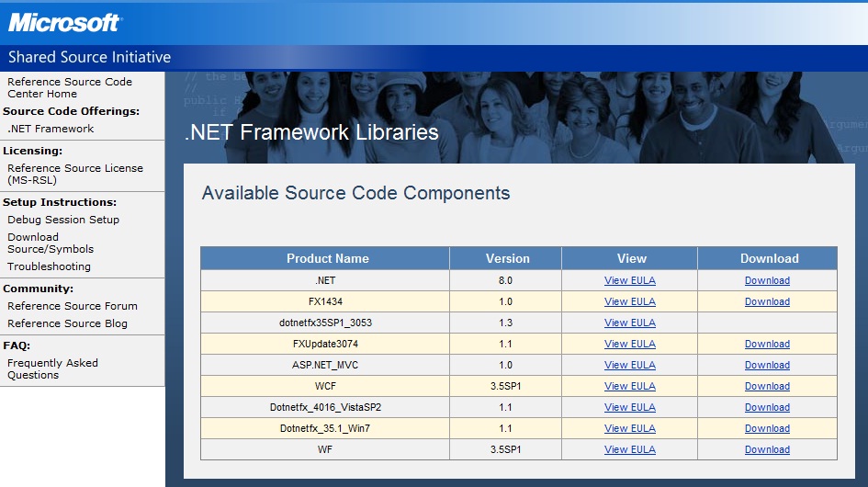The width and height of the screenshot is (868, 487).
Task: Click the Dotnetfx_4016_VistaSP2 product name cell
Action: pos(325,407)
